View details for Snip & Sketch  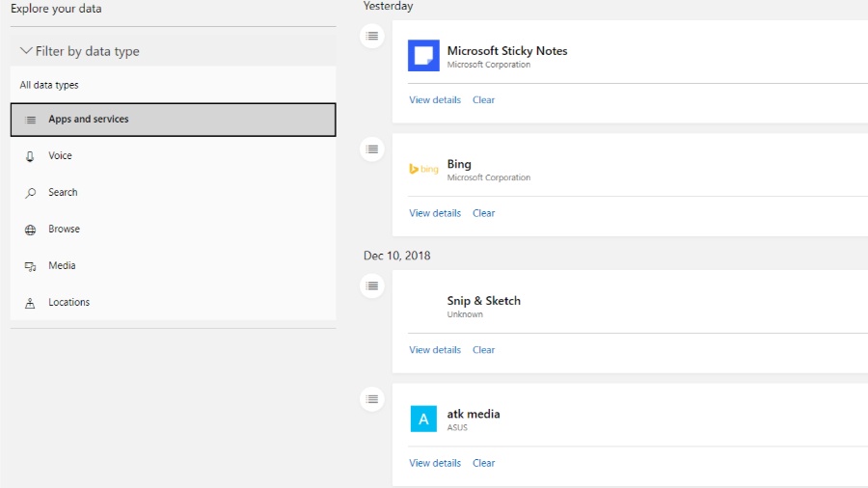point(435,350)
